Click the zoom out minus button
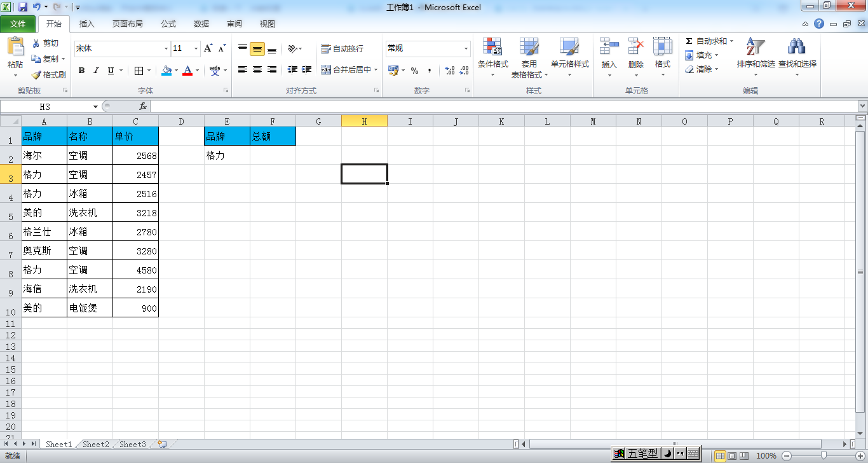 [787, 456]
